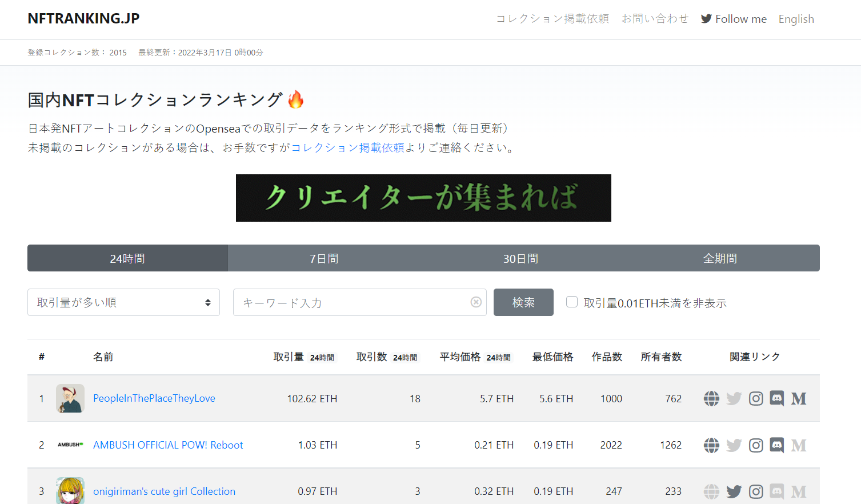
Task: Open website globe for onigiriman's cute girl Collection
Action: pyautogui.click(x=711, y=491)
